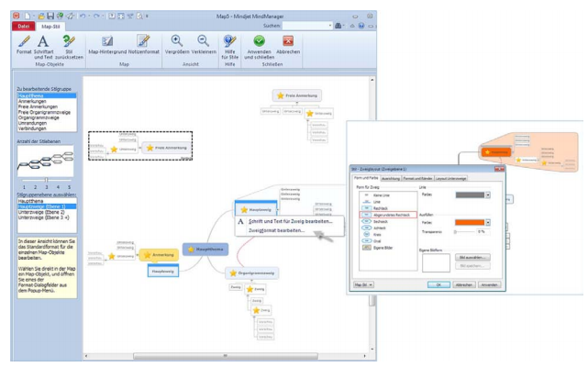Open the Ausfüllen Farbe dropdown arrow
Screen dimensions: 588x367
coord(488,223)
